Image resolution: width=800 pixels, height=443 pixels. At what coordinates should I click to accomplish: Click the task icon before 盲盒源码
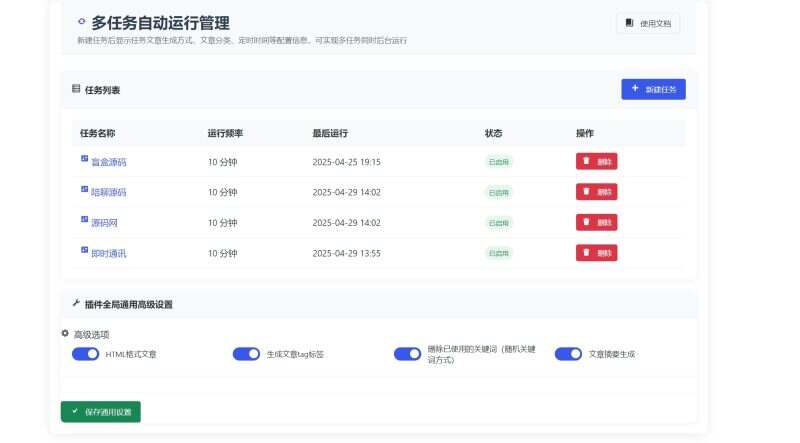pos(84,159)
